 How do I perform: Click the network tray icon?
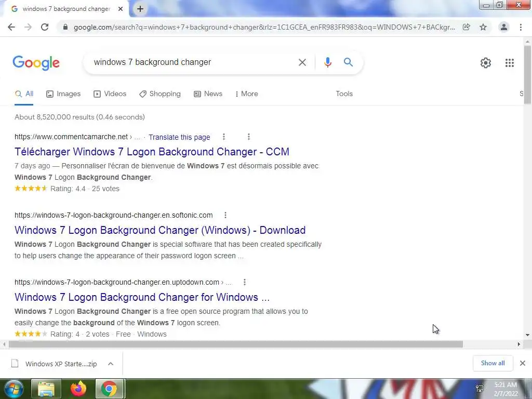[480, 389]
